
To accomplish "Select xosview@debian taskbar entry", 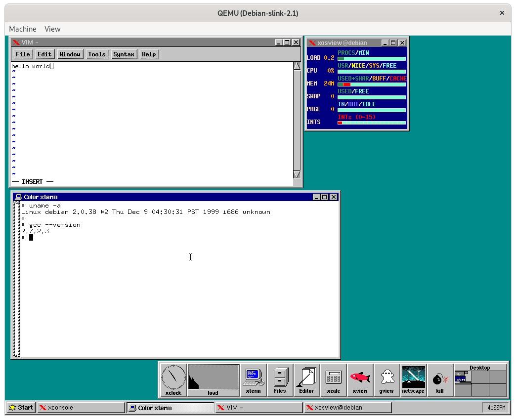I will pos(348,408).
